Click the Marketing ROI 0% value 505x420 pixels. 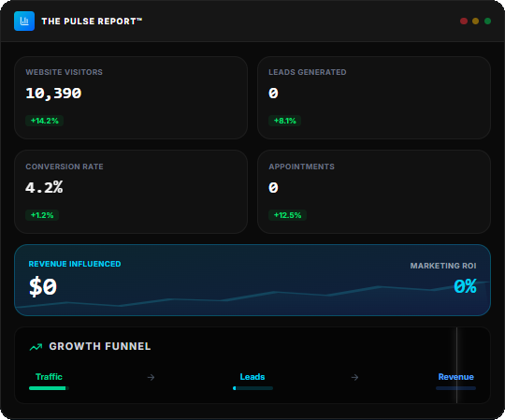(x=465, y=286)
